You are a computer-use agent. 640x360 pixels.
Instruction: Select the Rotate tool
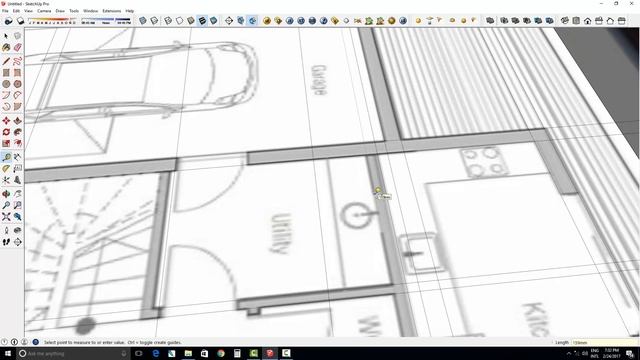[6, 132]
